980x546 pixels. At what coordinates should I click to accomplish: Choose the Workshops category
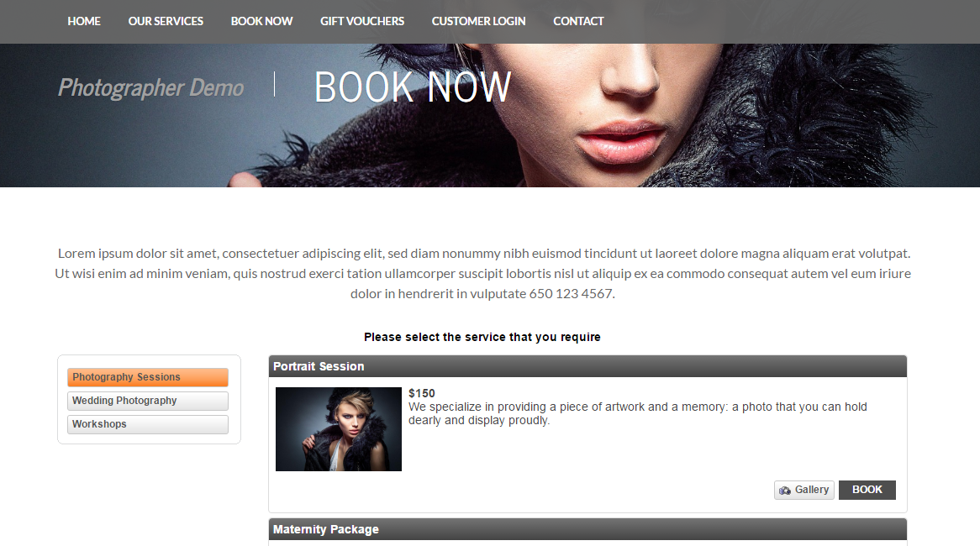[x=147, y=424]
